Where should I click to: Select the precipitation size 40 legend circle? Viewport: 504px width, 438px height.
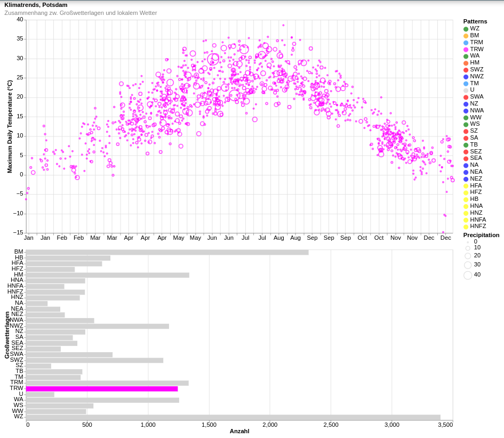pyautogui.click(x=468, y=275)
